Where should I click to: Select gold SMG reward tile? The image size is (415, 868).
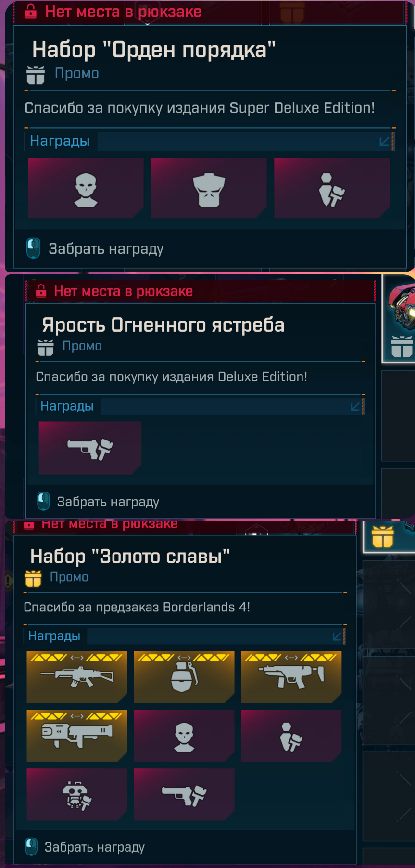click(x=291, y=677)
